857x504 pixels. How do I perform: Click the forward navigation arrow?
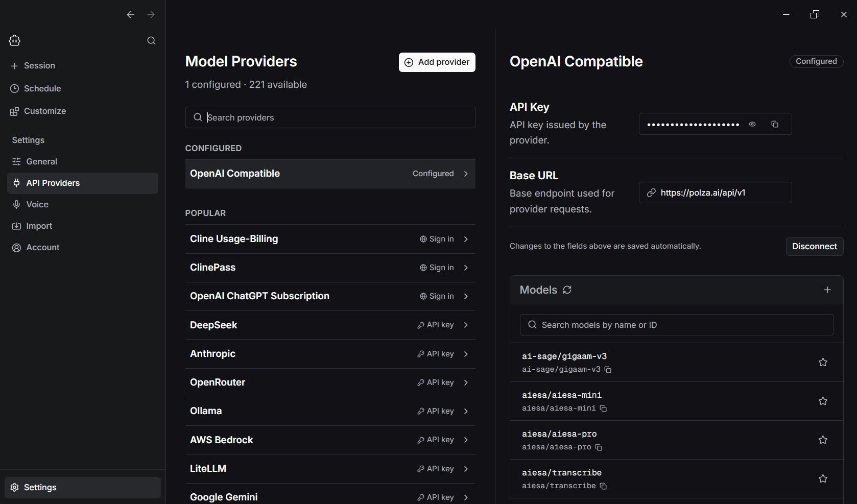[151, 15]
